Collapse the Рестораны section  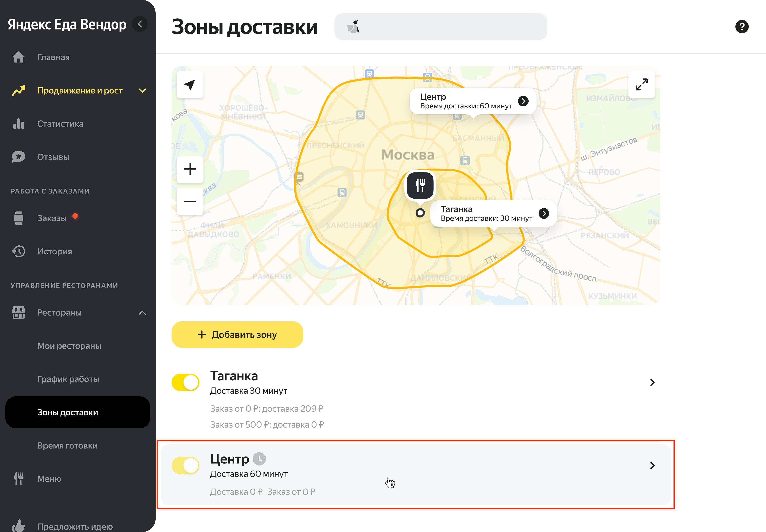click(x=142, y=313)
